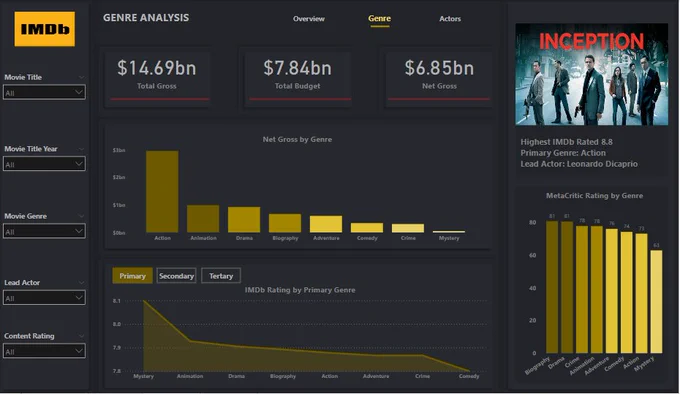Select the Comedy bar in MetaCritic chart
The image size is (680, 394).
627,293
